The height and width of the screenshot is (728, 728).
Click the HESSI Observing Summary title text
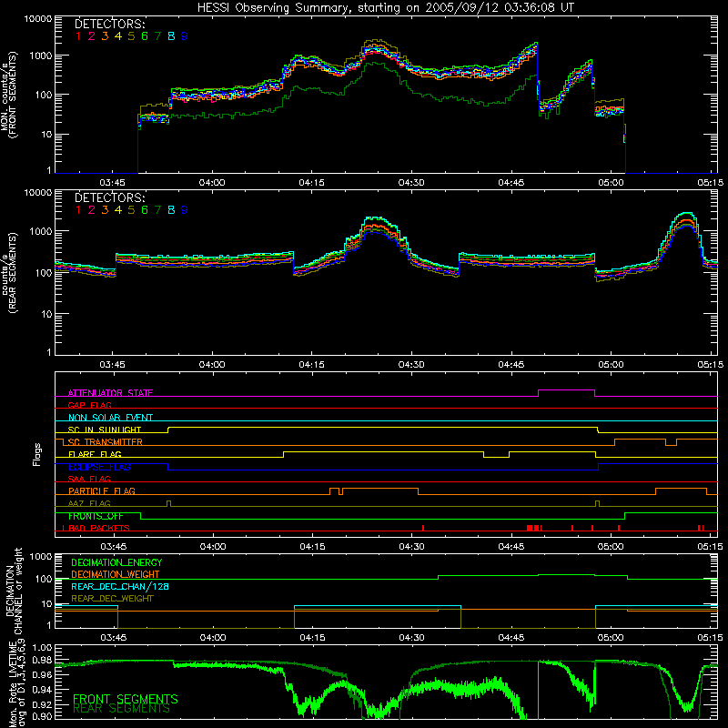tap(385, 7)
